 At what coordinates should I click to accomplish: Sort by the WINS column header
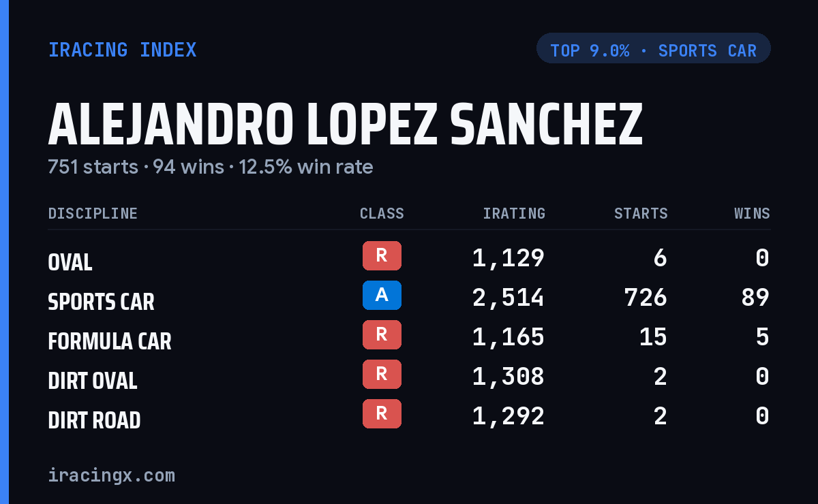752,214
